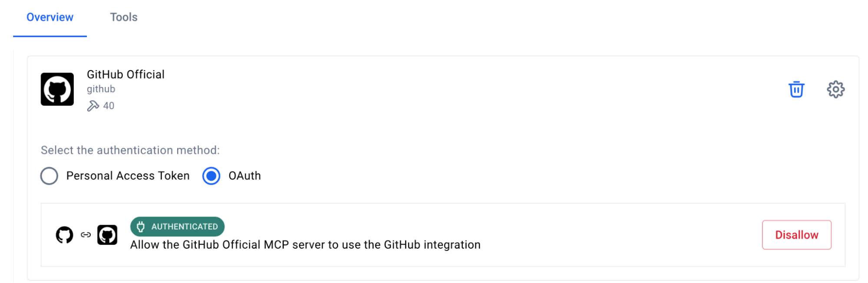Switch to the Tools tab

click(x=124, y=17)
